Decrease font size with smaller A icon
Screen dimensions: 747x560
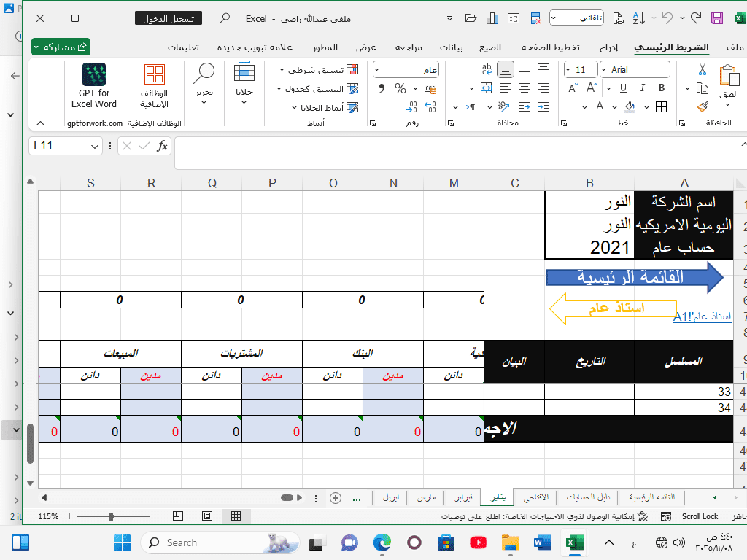[573, 88]
